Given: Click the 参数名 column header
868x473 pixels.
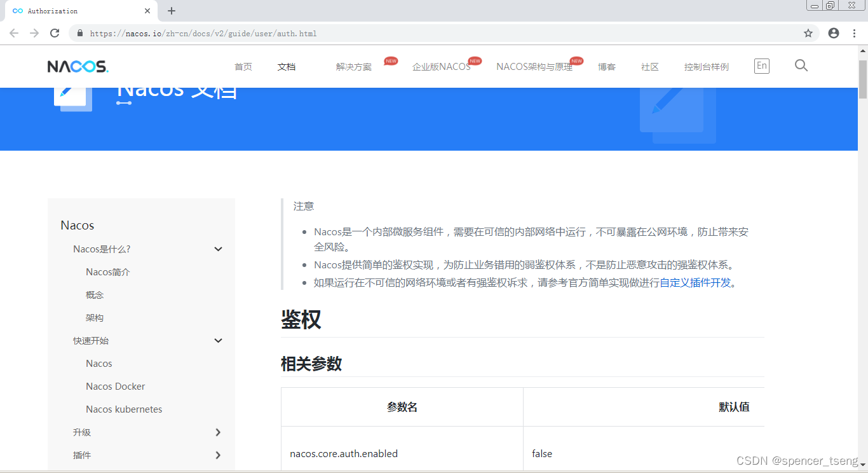Looking at the screenshot, I should coord(402,407).
